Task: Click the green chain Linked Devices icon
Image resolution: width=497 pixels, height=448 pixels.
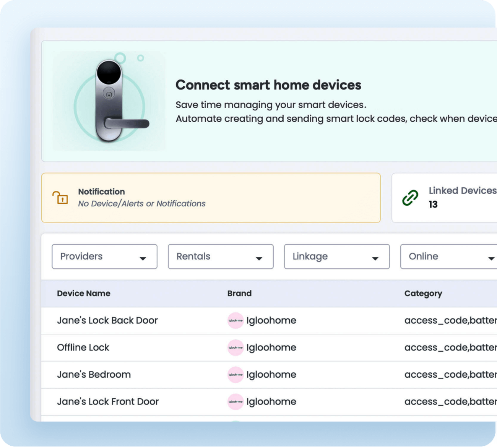Action: pyautogui.click(x=410, y=198)
